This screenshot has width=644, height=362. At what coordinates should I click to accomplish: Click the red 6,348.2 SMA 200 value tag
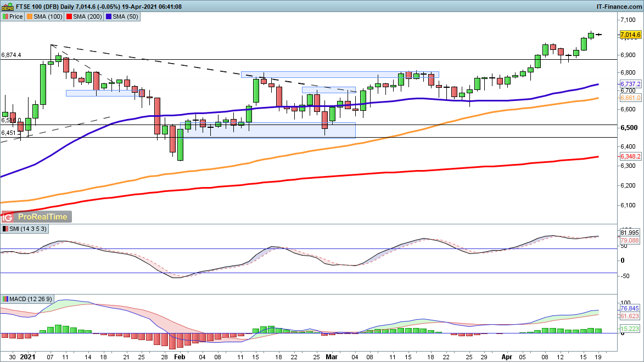tap(630, 157)
